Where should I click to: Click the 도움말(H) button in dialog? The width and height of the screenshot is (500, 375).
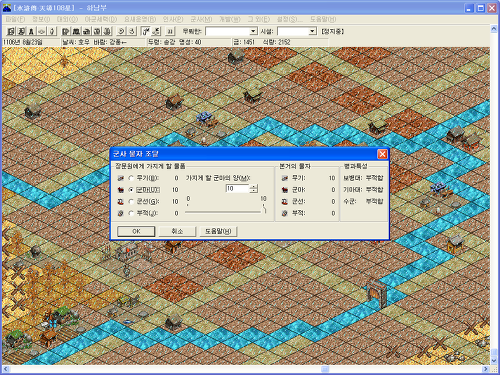(x=218, y=231)
